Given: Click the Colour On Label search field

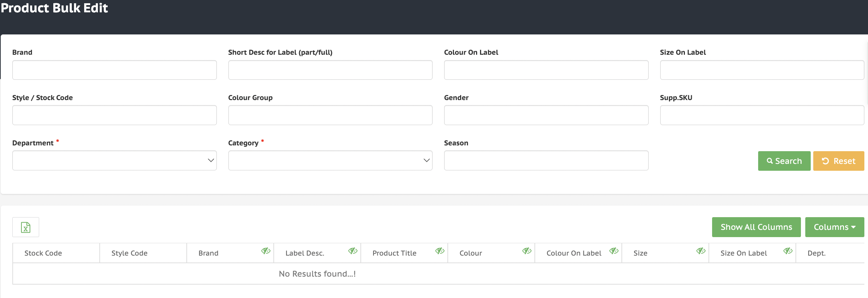Looking at the screenshot, I should (x=546, y=70).
